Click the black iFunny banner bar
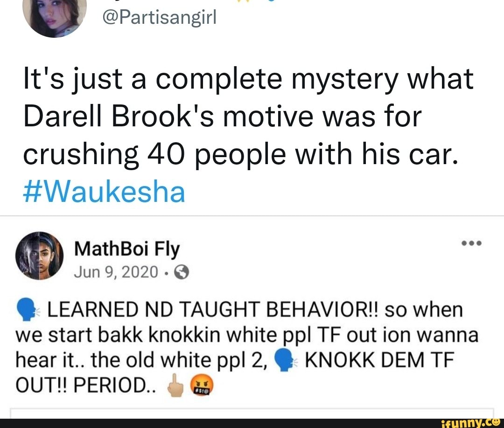The image size is (504, 428). (252, 423)
